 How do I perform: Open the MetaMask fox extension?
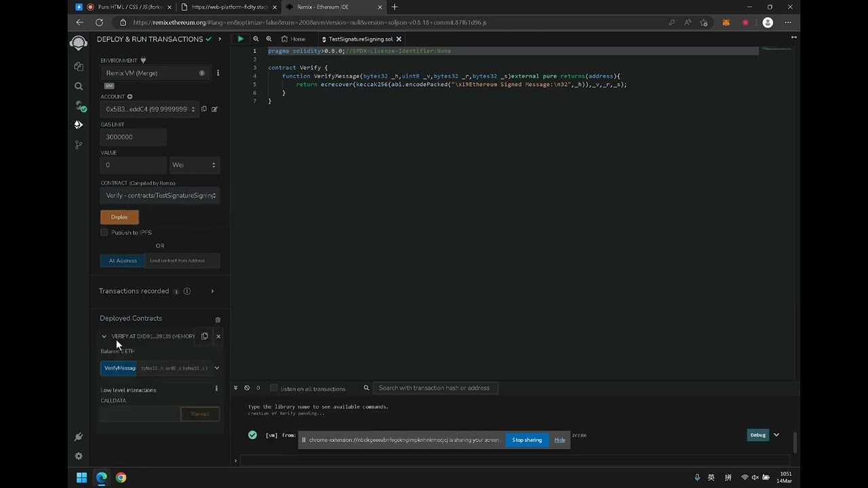click(726, 22)
